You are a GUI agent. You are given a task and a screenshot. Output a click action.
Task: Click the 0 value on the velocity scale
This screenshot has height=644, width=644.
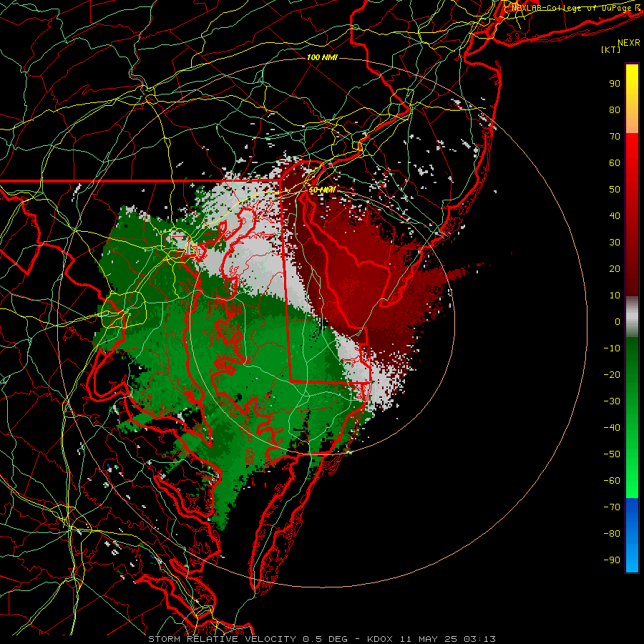click(618, 322)
